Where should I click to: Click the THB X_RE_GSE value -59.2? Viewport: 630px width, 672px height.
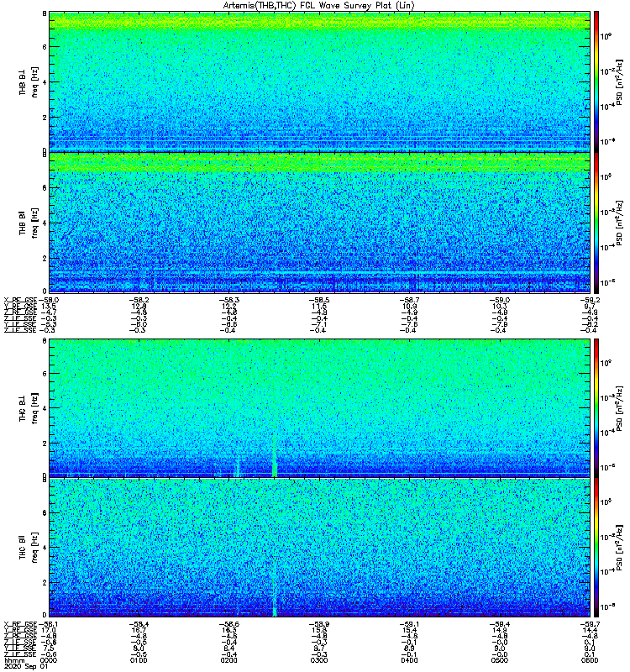(x=591, y=300)
